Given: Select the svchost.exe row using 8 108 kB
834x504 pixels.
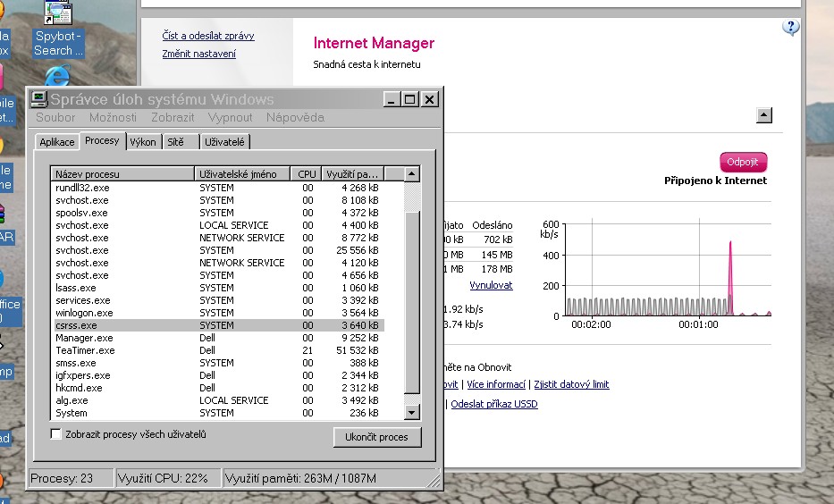Looking at the screenshot, I should (x=217, y=200).
